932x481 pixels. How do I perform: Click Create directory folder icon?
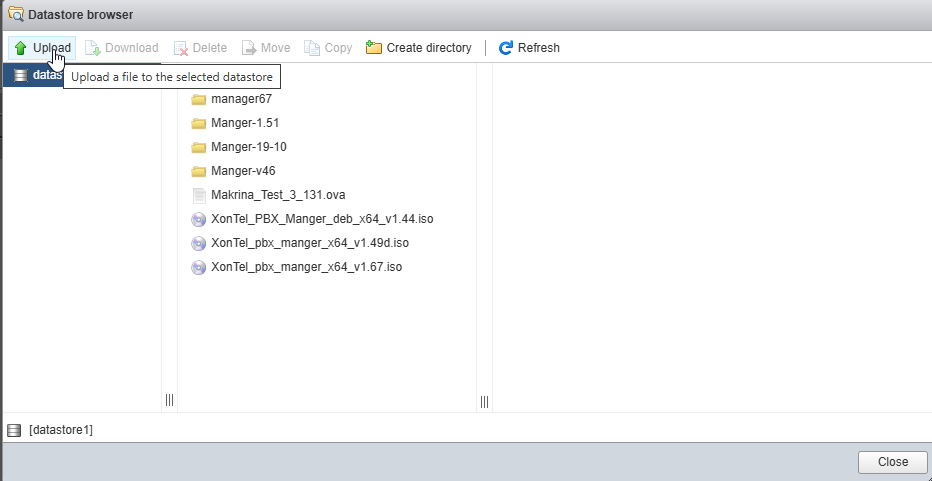374,48
